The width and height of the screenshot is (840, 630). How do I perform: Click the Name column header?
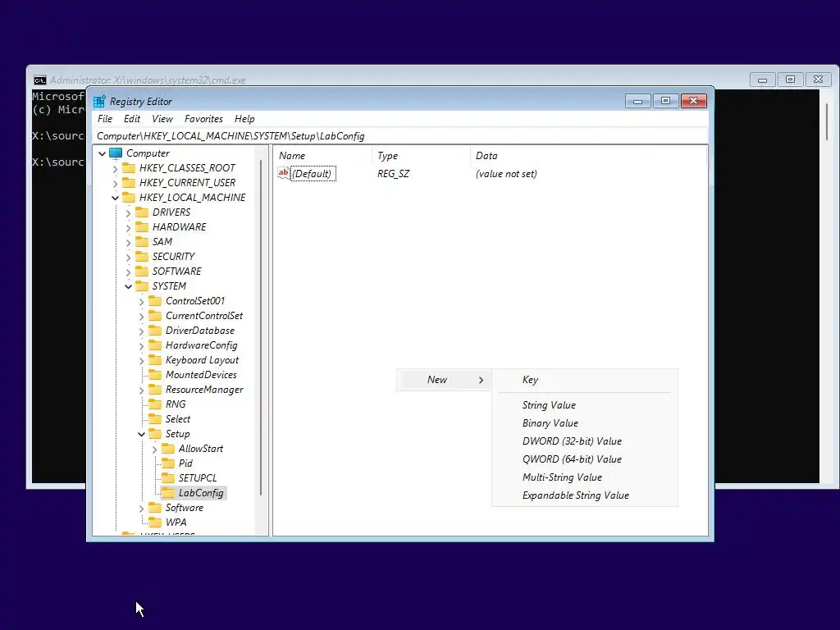click(x=323, y=156)
